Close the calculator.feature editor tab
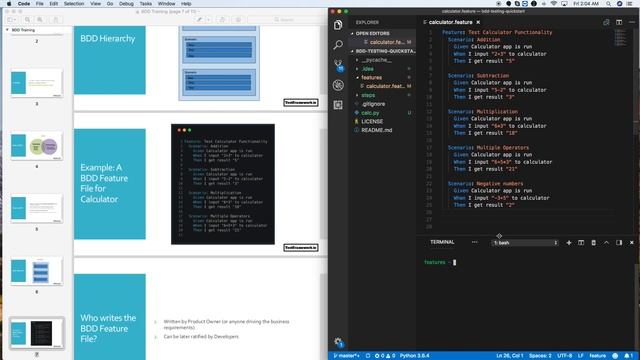The image size is (640, 360). (478, 22)
